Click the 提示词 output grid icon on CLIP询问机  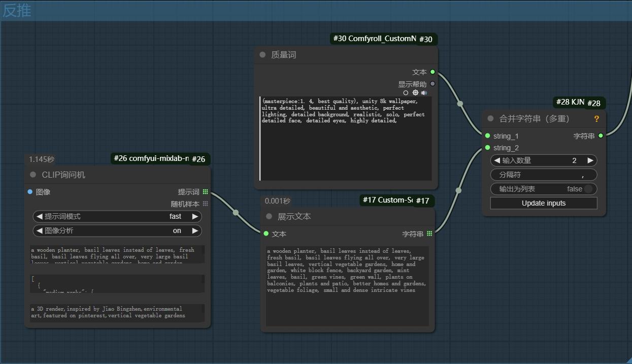pos(205,192)
